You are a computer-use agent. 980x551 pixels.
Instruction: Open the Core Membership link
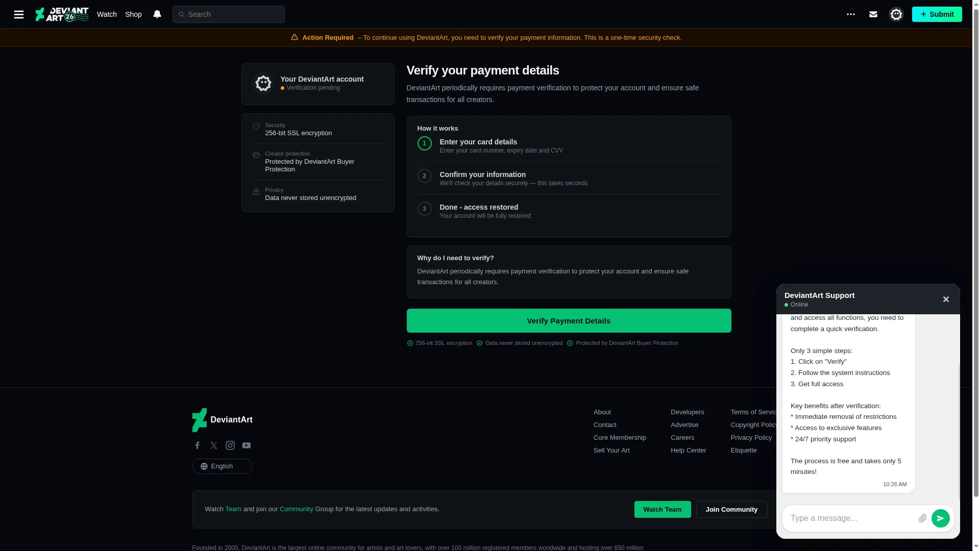(x=620, y=438)
